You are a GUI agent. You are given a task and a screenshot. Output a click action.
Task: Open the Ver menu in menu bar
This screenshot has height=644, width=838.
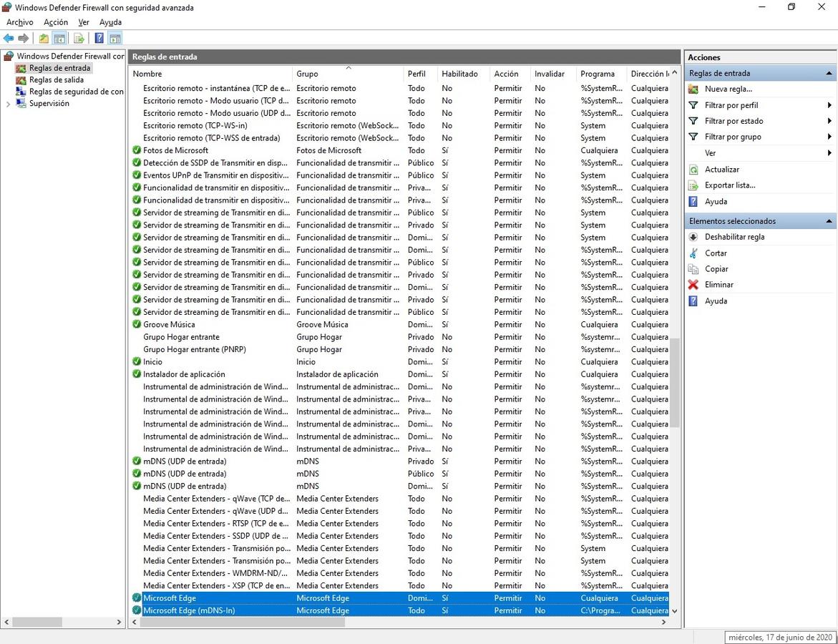(84, 22)
